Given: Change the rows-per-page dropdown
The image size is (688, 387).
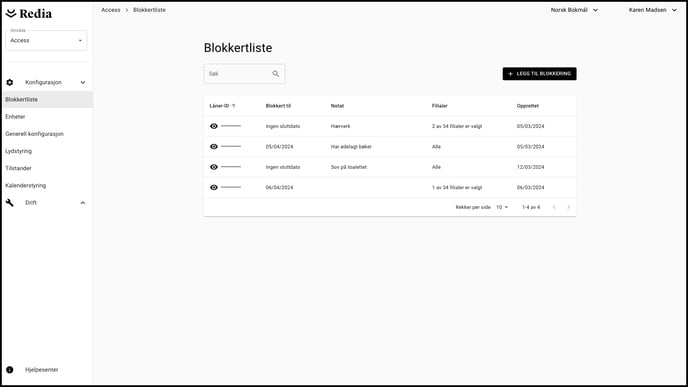Looking at the screenshot, I should 502,207.
